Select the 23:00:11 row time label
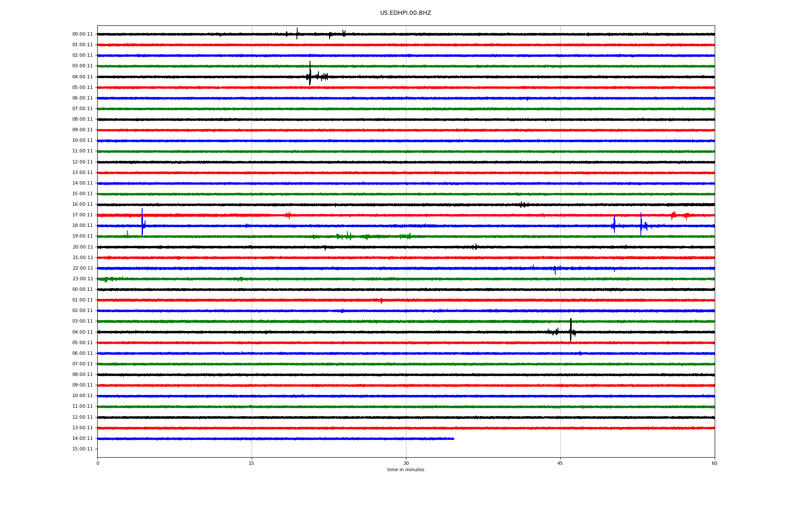812x508 pixels. 82,279
